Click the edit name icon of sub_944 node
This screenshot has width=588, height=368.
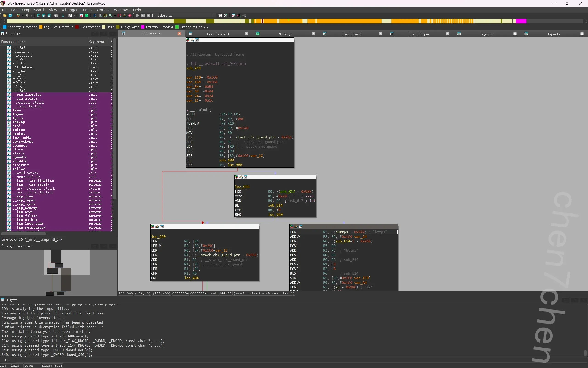pos(192,40)
